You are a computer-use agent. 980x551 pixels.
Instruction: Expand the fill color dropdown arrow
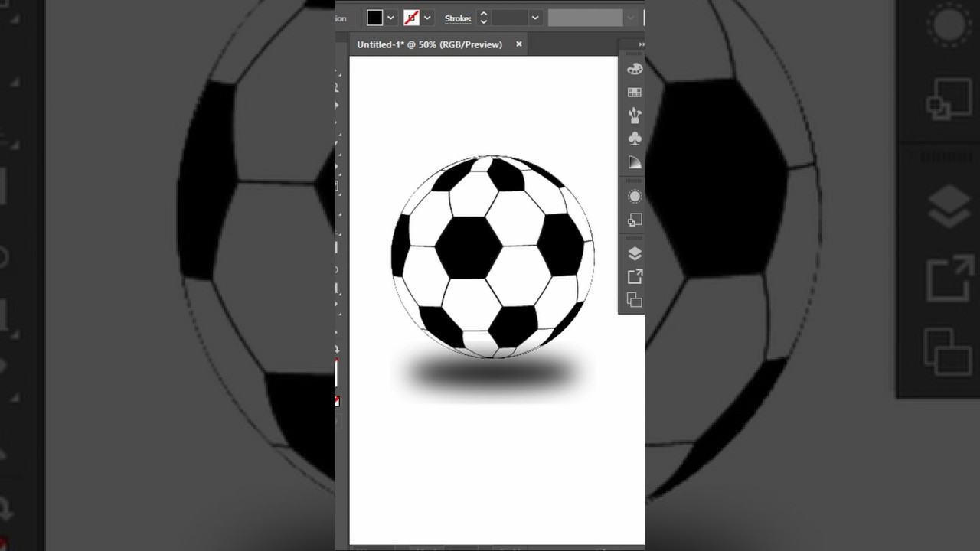pyautogui.click(x=391, y=18)
